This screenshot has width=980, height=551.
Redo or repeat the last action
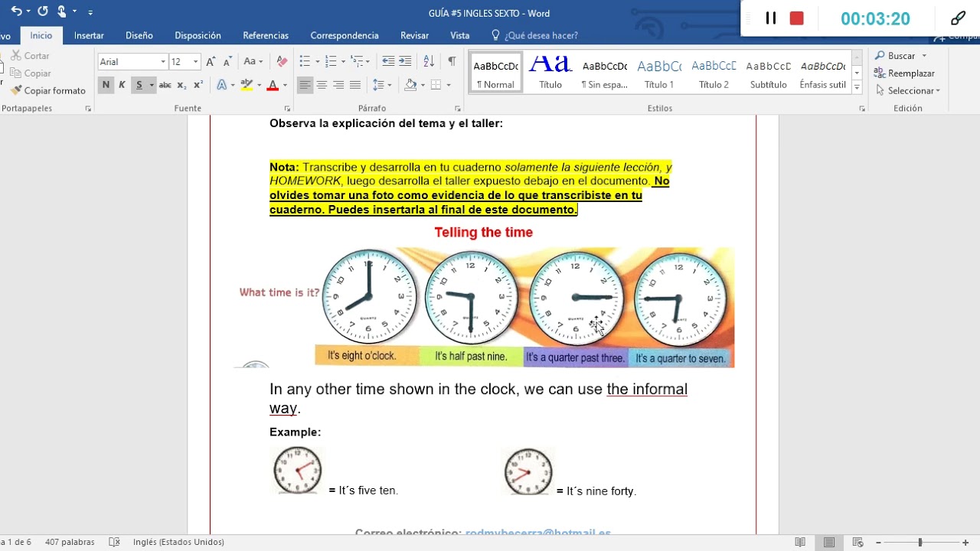(43, 11)
